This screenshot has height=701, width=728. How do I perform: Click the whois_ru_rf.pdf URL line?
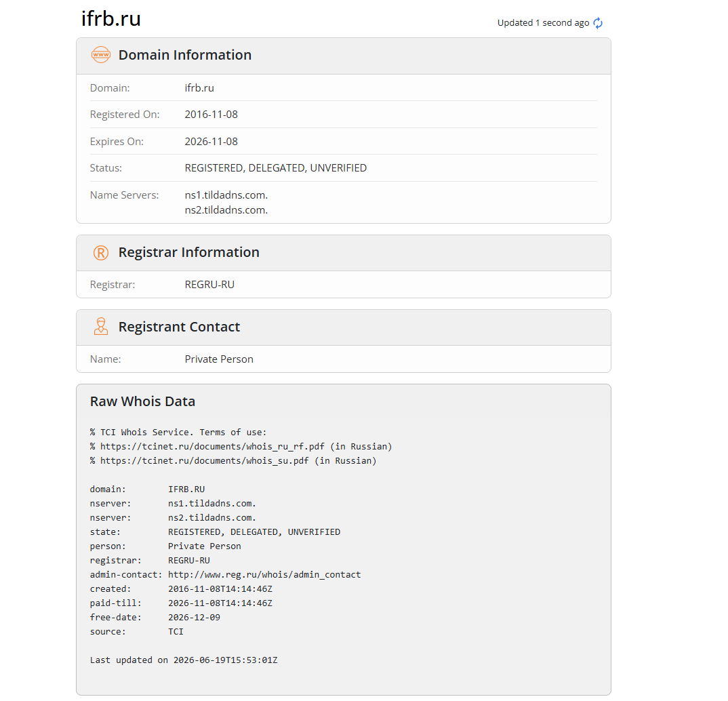241,447
